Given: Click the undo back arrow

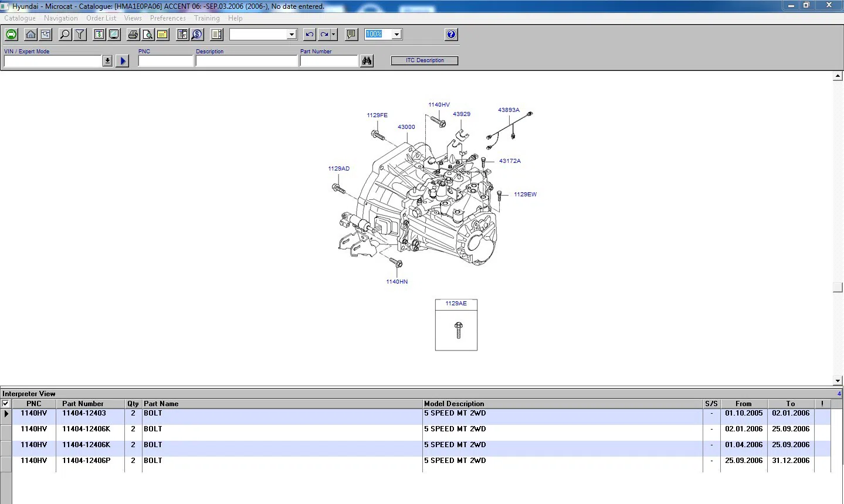Looking at the screenshot, I should pyautogui.click(x=310, y=35).
